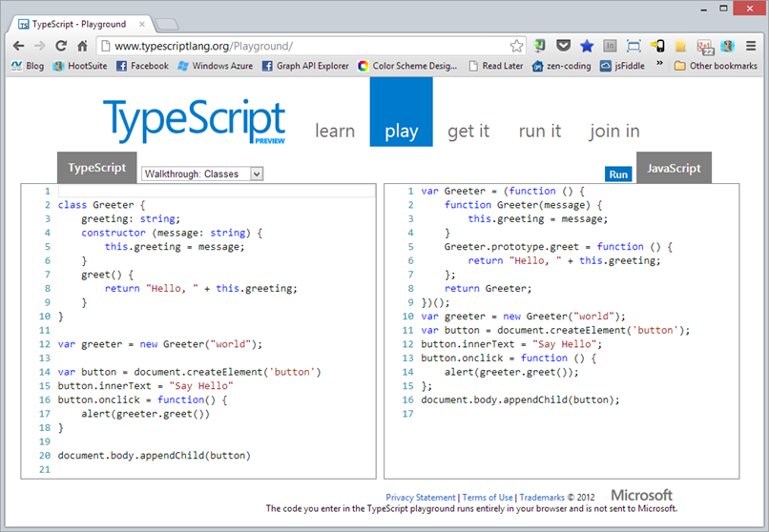Go to the learn nav item
This screenshot has width=769, height=532.
tap(335, 131)
